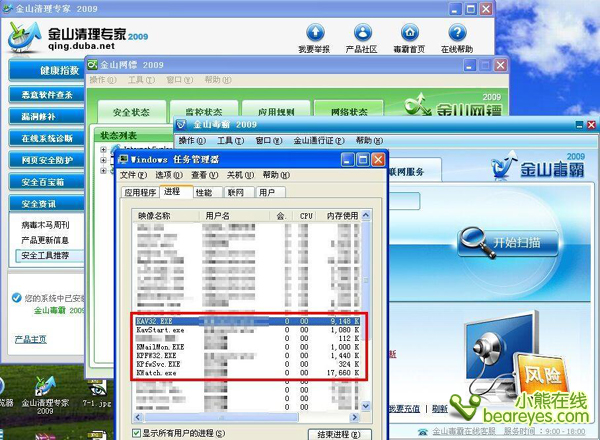Enable 显示所有用户的进程 checkbox

point(136,433)
